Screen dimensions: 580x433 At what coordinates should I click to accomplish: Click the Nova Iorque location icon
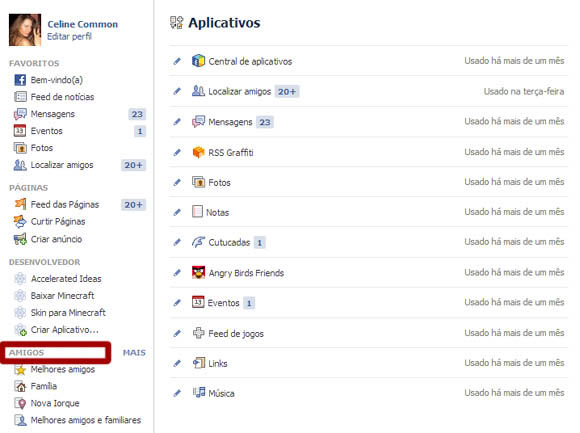click(x=20, y=403)
